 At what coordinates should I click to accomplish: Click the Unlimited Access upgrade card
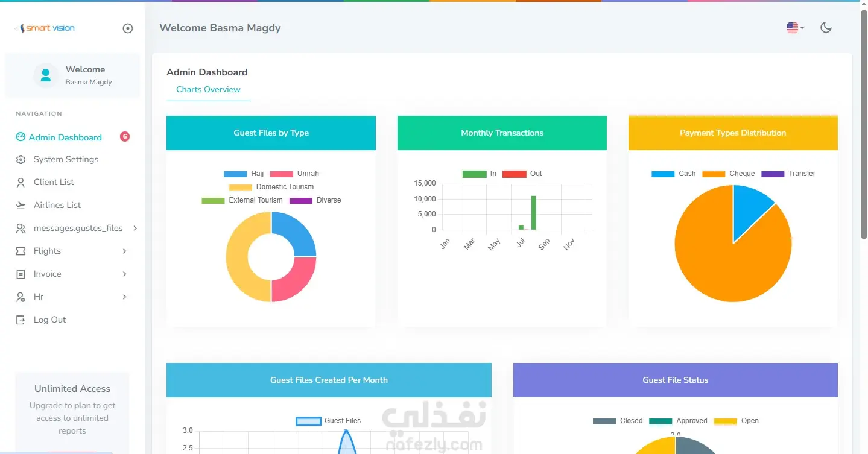72,411
